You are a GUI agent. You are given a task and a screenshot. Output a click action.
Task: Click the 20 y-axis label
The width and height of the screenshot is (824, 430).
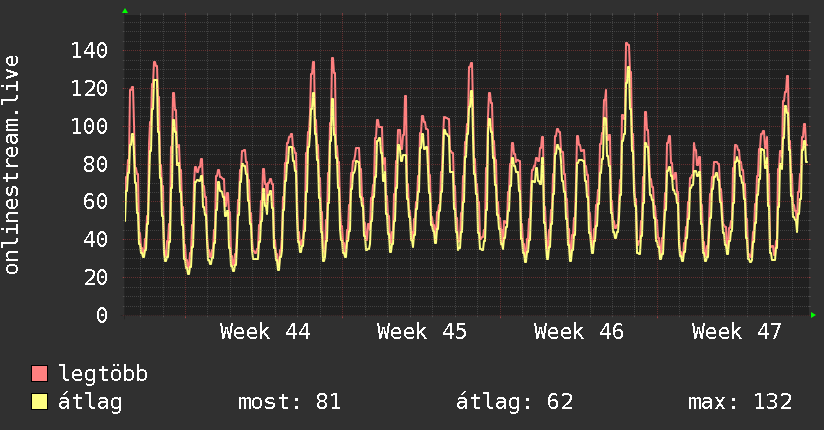[x=96, y=278]
